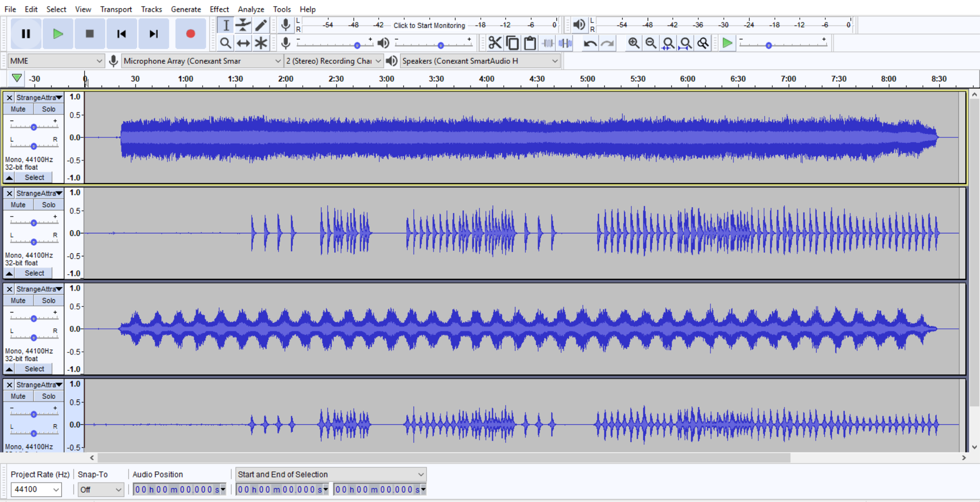Click the Zoom Toggle icon
This screenshot has width=980, height=502.
click(x=703, y=43)
